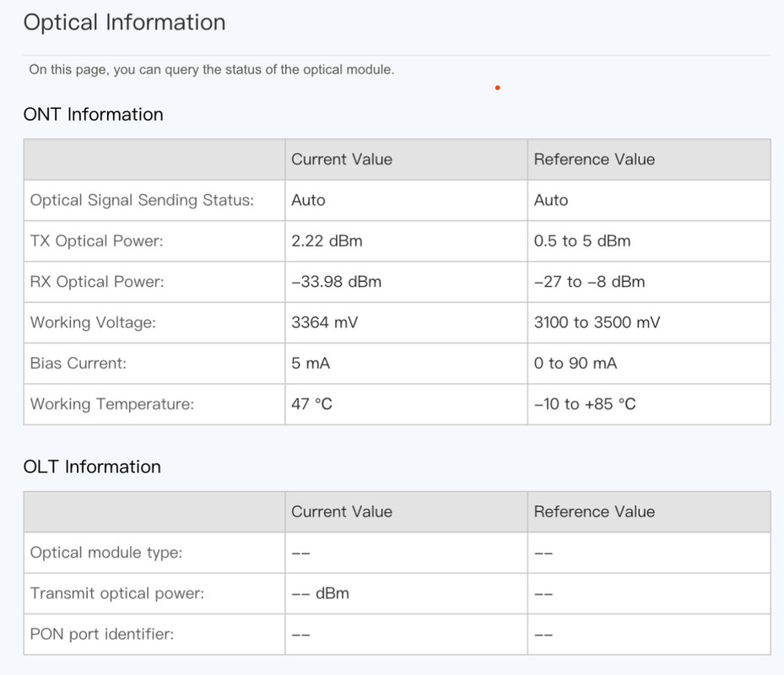Select the RX Optical Power row label
Screen dimensions: 784x675
97,282
